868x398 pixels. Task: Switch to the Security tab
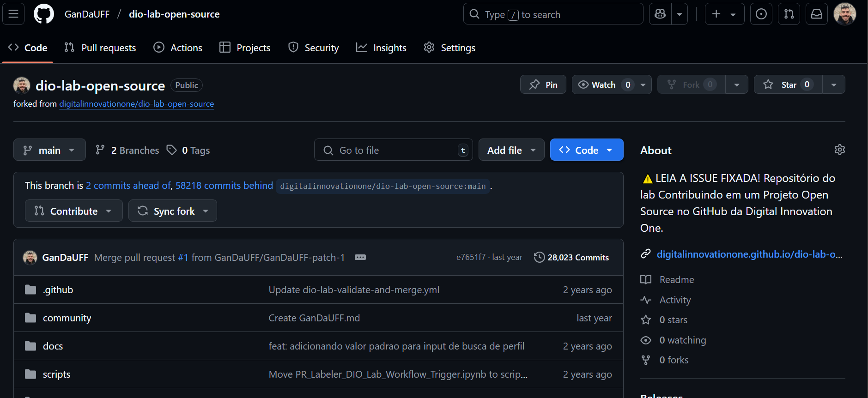click(314, 48)
